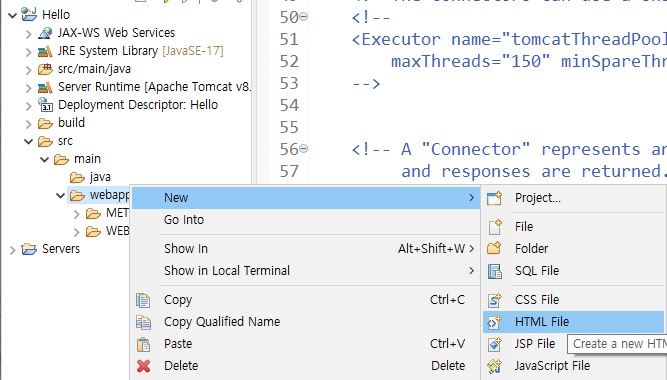Collapse the Hello project tree node
This screenshot has width=667, height=380.
click(x=12, y=15)
